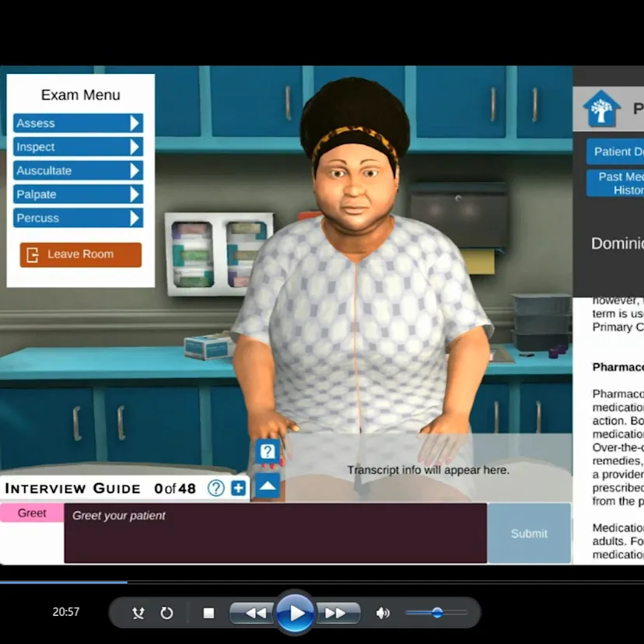The image size is (644, 644).
Task: Stop the video with the square stop icon
Action: coord(208,613)
